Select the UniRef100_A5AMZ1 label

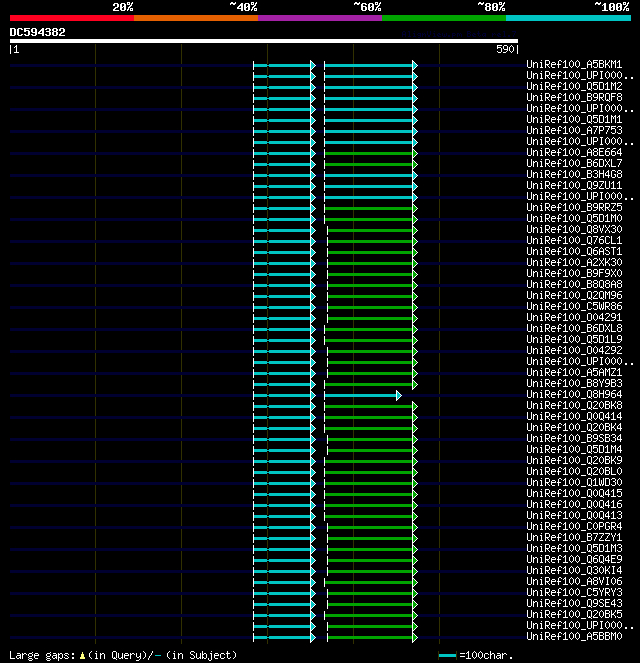pyautogui.click(x=574, y=372)
